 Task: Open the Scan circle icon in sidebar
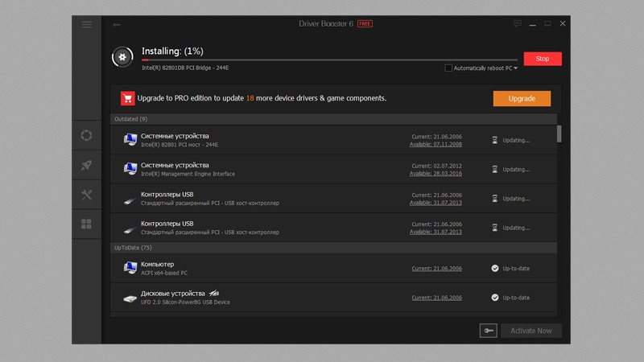coord(86,135)
